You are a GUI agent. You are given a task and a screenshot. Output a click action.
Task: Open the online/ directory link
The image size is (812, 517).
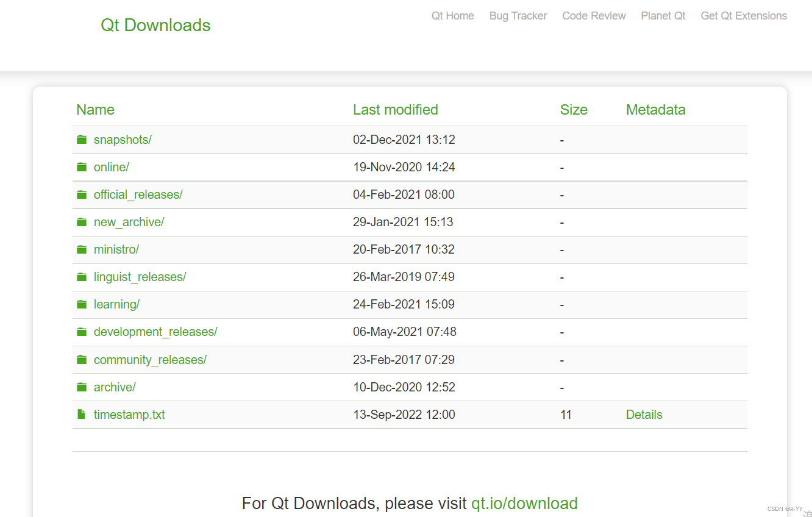pyautogui.click(x=112, y=167)
